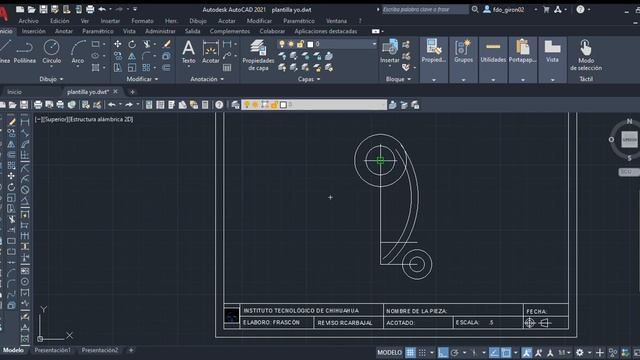
Task: Click the Table tool in Anotación panel
Action: (227, 68)
